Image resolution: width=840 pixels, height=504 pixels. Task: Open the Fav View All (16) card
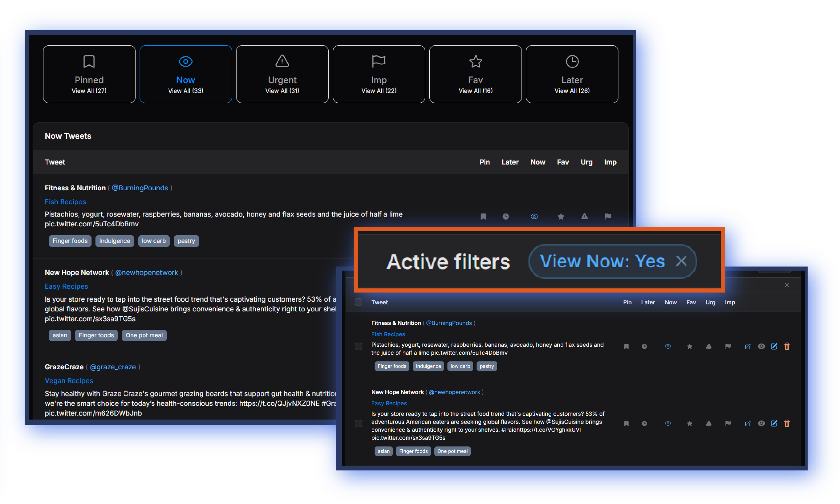[475, 74]
